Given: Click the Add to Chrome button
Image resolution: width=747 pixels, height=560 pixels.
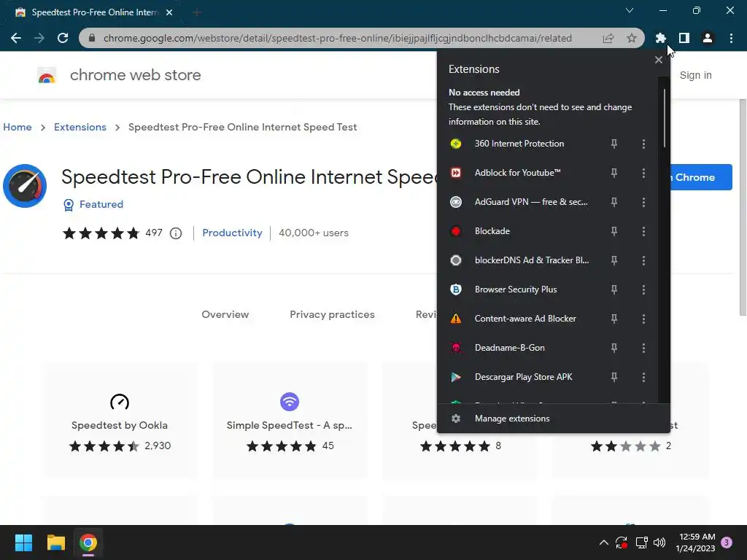Looking at the screenshot, I should 700,177.
